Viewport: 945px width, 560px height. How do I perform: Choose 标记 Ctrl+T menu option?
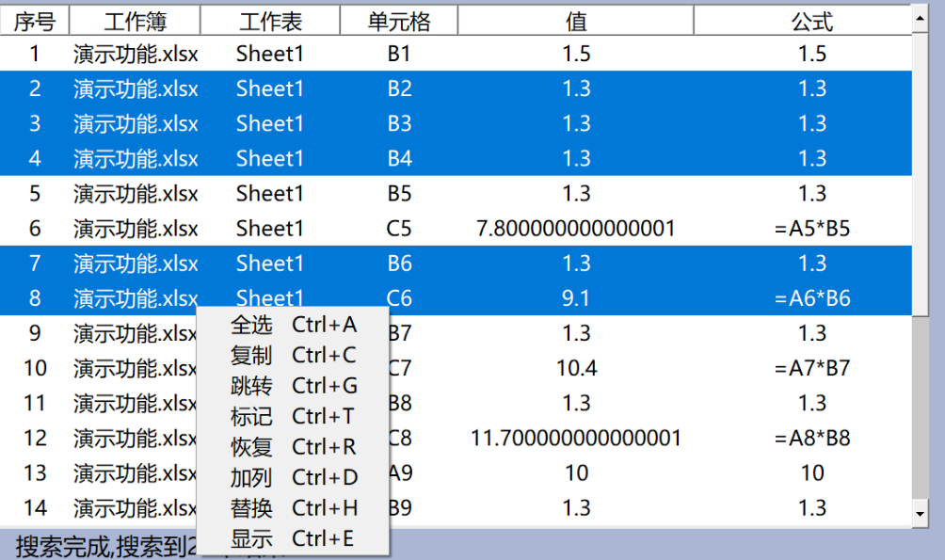293,416
